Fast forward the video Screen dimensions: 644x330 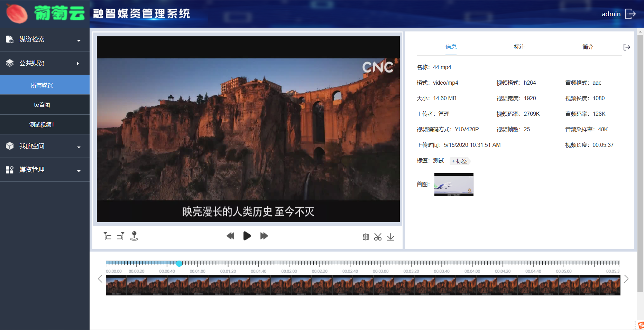(x=264, y=236)
